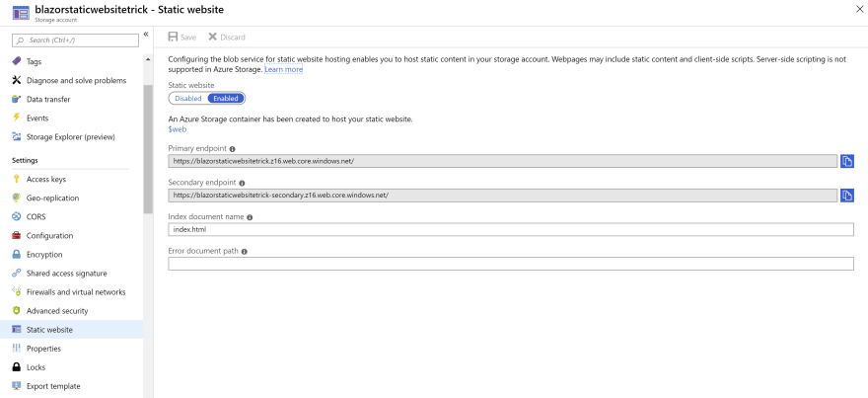The height and width of the screenshot is (398, 868).
Task: Click the Secondary endpoint URL field
Action: [503, 196]
